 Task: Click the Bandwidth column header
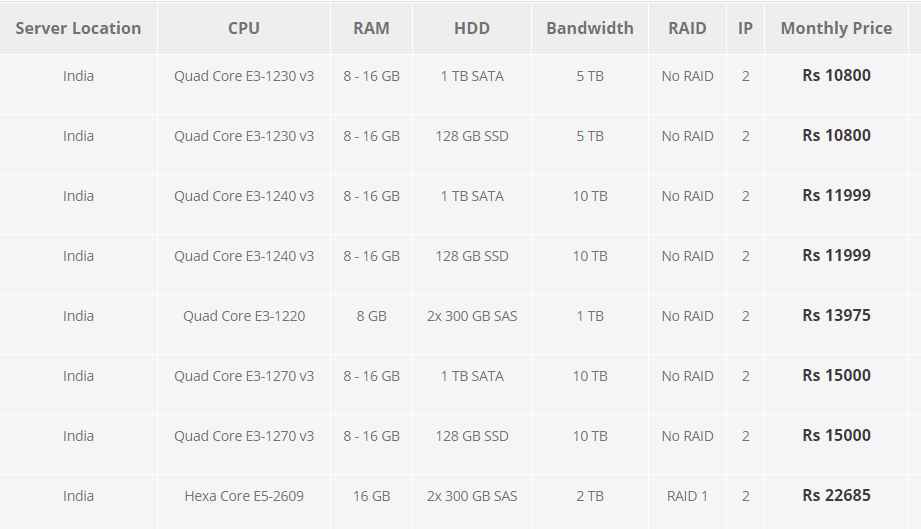[590, 28]
